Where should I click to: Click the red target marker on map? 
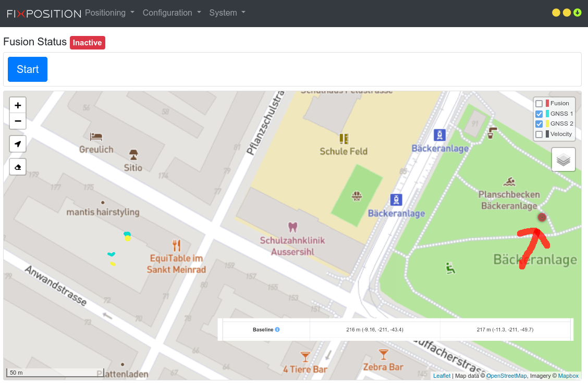542,217
